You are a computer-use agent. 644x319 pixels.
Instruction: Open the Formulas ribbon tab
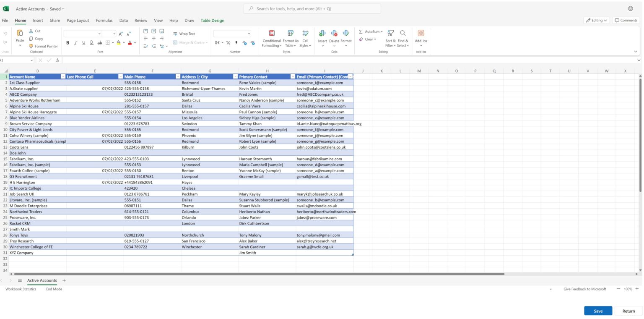point(104,20)
